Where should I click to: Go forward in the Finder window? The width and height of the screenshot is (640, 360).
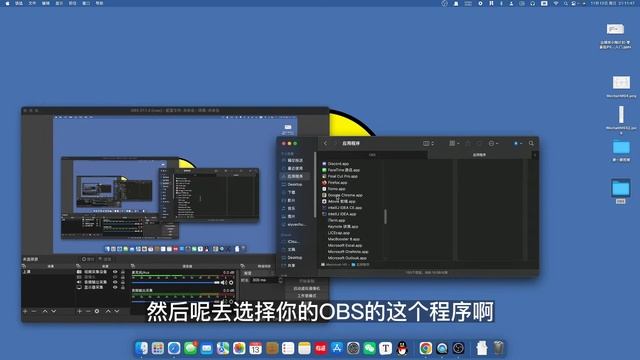(335, 143)
